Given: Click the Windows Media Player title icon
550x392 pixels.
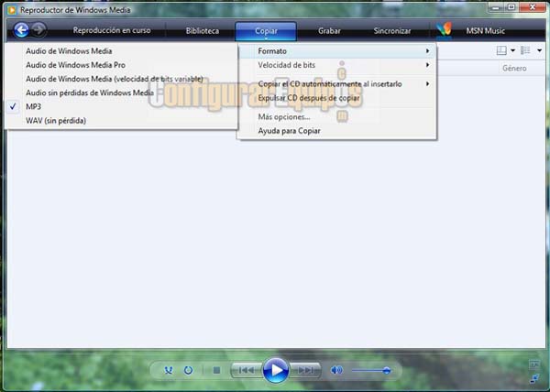Looking at the screenshot, I should tap(12, 10).
